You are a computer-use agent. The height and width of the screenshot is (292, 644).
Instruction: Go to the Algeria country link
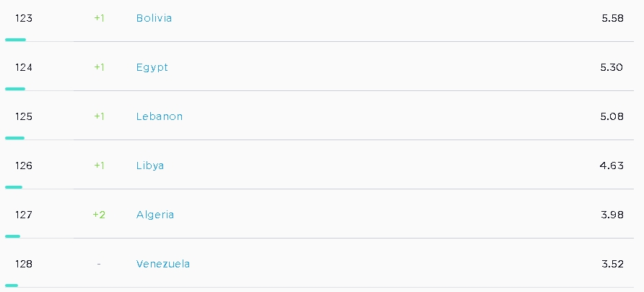[x=155, y=215]
